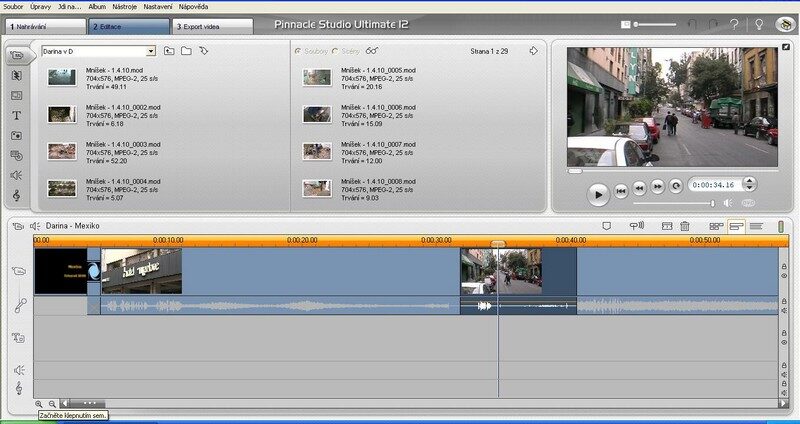Show the Sound effects section of the album
Viewport: 800px width, 424px height.
pos(17,175)
